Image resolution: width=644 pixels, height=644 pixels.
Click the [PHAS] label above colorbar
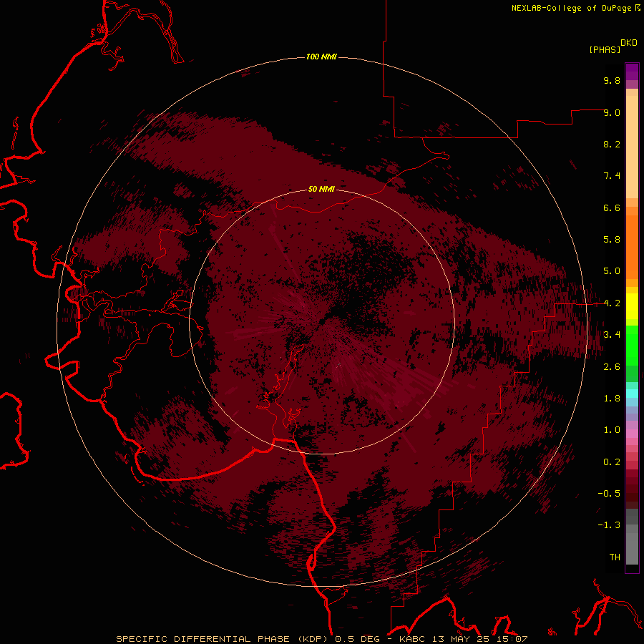(x=605, y=49)
